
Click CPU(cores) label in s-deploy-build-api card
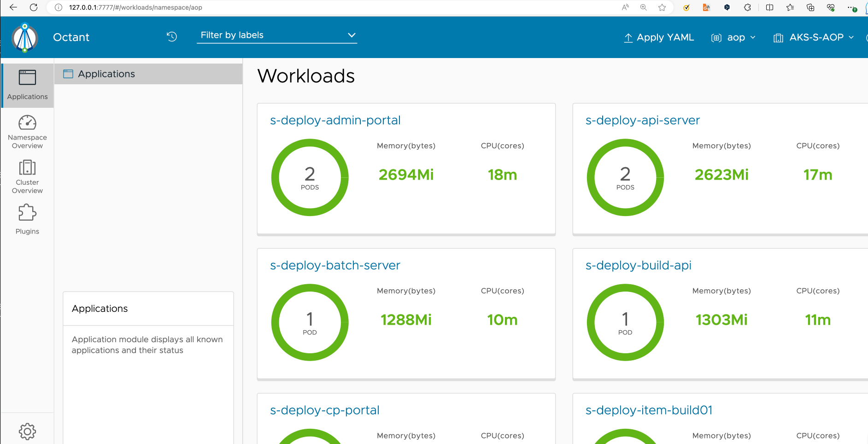tap(818, 291)
